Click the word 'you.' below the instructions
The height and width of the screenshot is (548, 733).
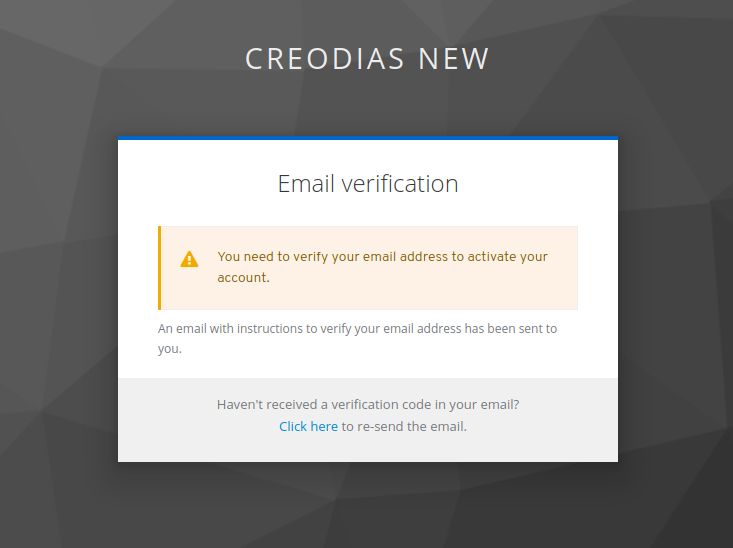pyautogui.click(x=170, y=349)
